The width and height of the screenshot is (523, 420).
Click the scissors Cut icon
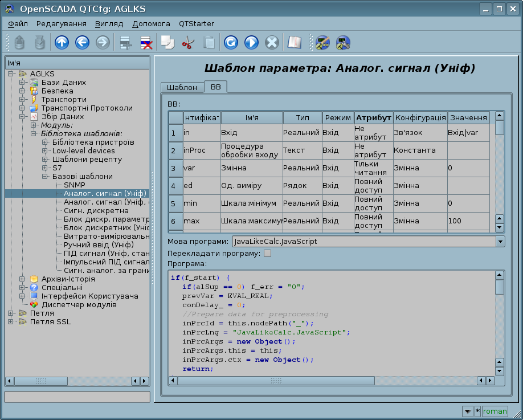187,43
